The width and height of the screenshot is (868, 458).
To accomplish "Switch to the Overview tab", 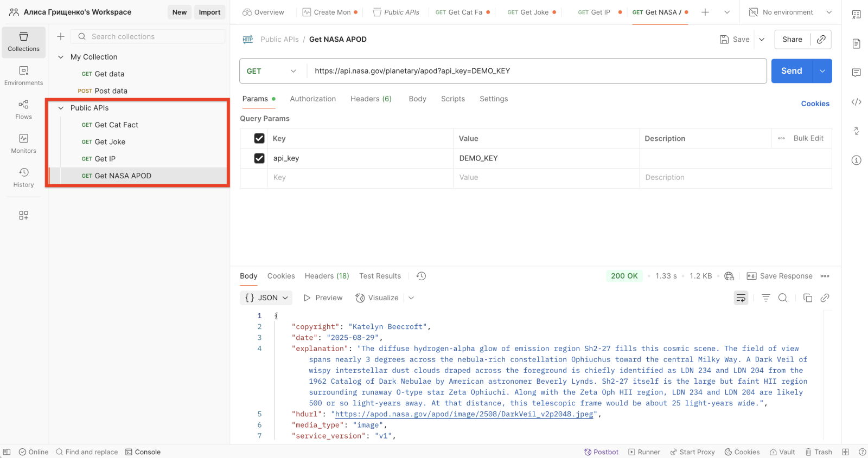I will pyautogui.click(x=263, y=12).
